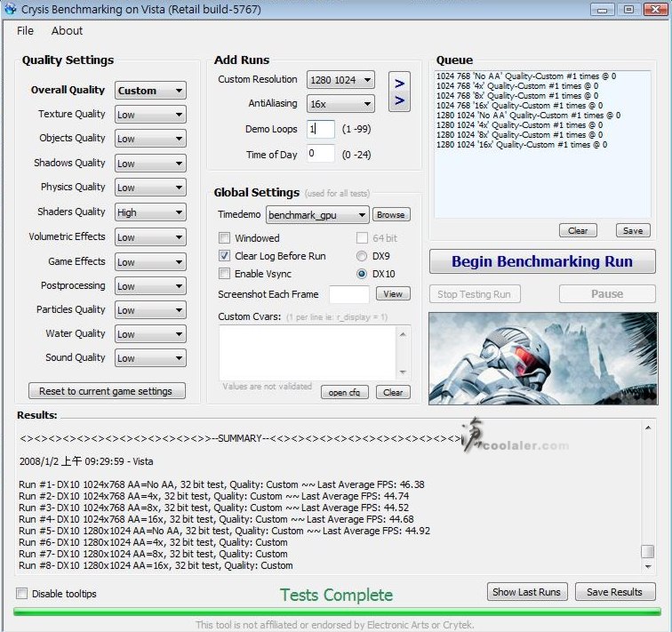Click the upper add-run arrow button
The width and height of the screenshot is (672, 632).
pyautogui.click(x=399, y=84)
